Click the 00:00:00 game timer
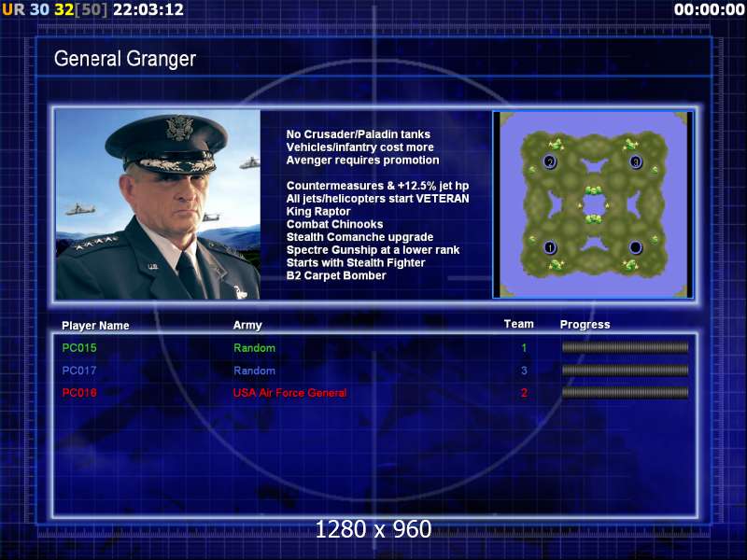747x560 pixels. (709, 9)
